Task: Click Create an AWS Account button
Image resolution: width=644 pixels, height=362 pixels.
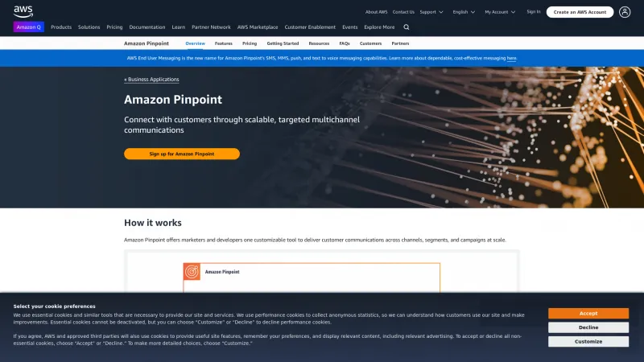Action: pyautogui.click(x=580, y=12)
